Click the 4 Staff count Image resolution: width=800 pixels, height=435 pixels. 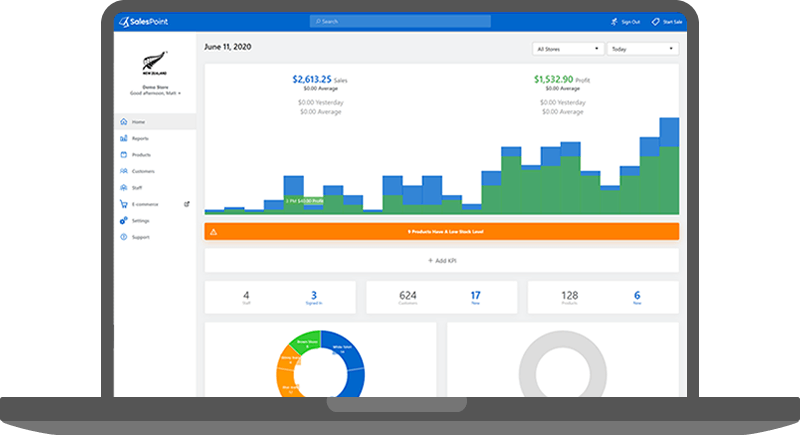click(x=246, y=297)
